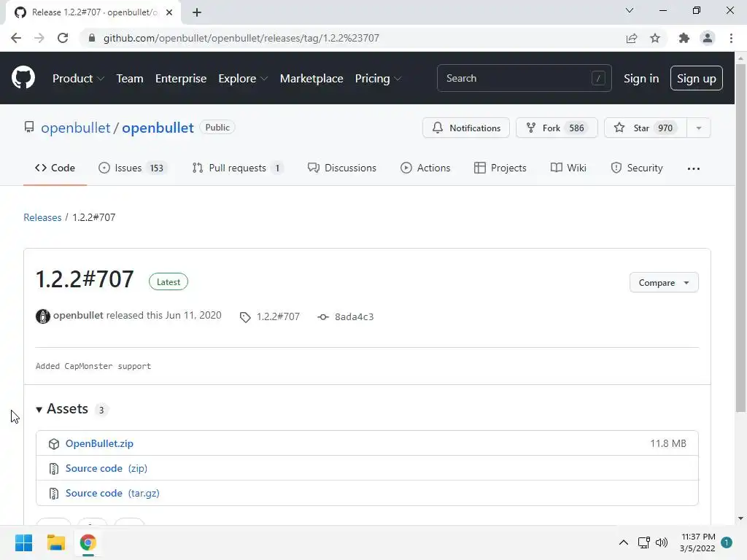This screenshot has height=560, width=747.
Task: Open the Star lists dropdown arrow
Action: pos(698,128)
